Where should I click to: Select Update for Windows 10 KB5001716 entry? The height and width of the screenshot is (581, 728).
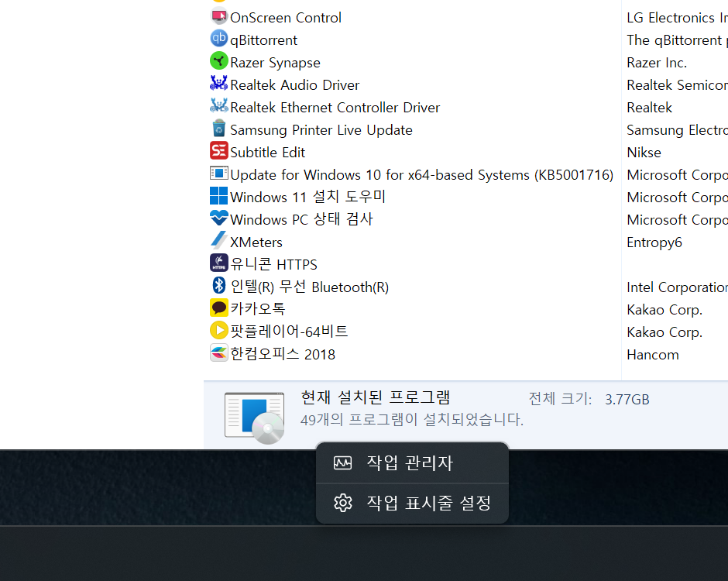coord(421,175)
